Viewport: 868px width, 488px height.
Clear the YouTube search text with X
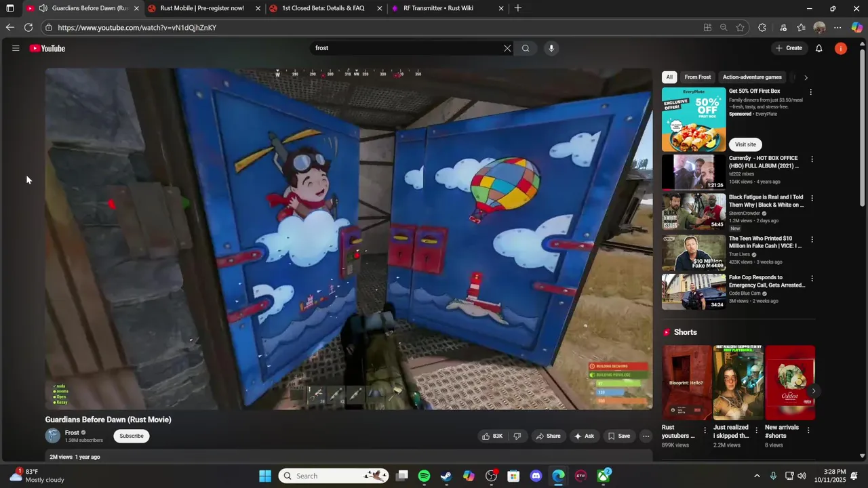tap(507, 48)
